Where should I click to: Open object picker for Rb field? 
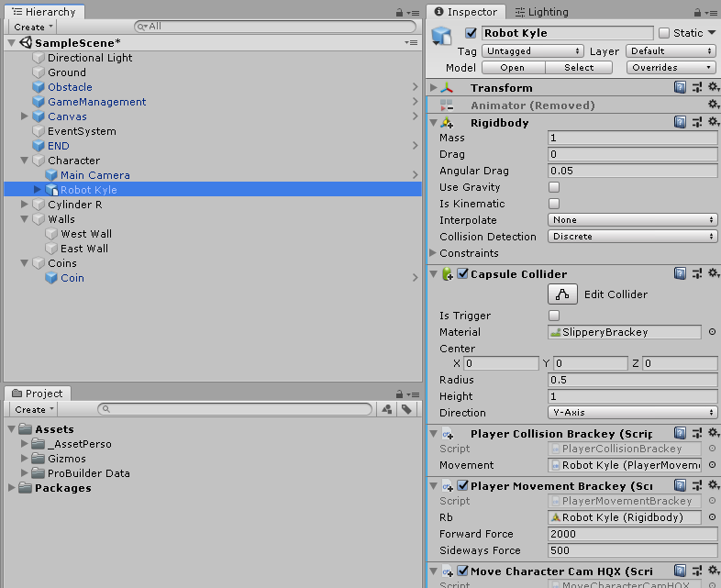coord(712,517)
